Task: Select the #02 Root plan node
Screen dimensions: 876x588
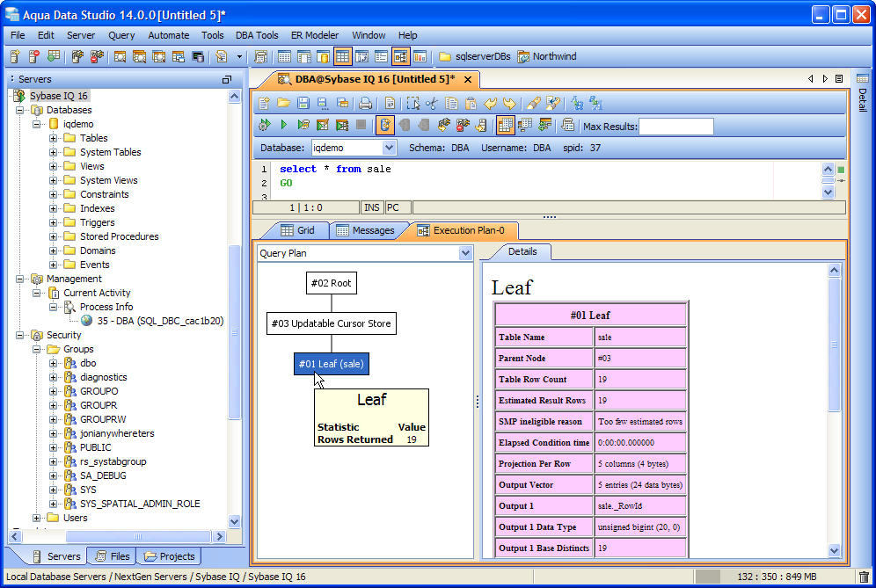Action: 332,283
